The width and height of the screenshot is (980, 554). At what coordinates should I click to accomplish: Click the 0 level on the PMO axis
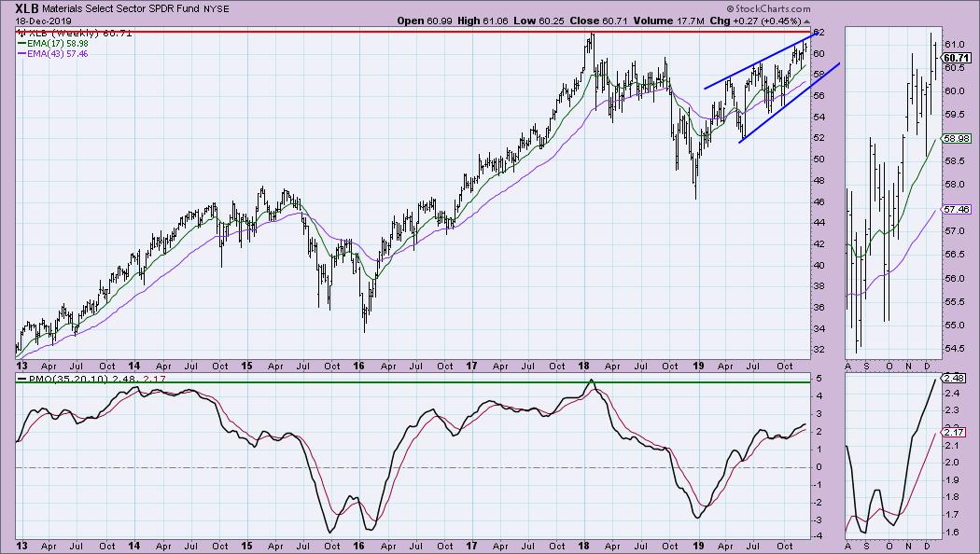coord(819,466)
